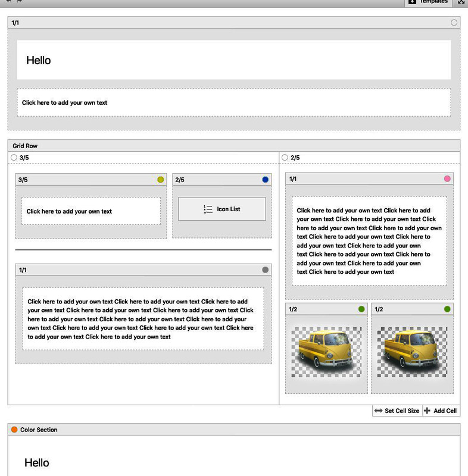The image size is (468, 476).
Task: Click the empty color dot on top 1/1 header
Action: pos(454,23)
